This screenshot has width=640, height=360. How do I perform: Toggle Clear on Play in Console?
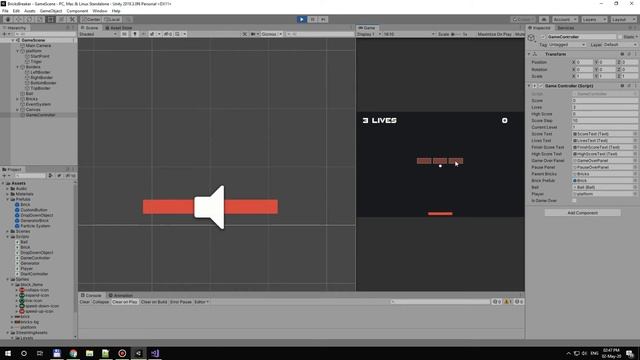coord(124,302)
